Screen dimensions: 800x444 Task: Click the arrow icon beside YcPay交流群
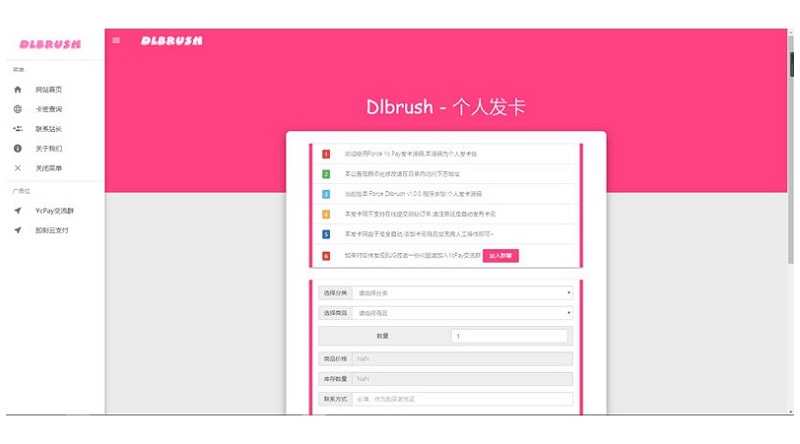pyautogui.click(x=17, y=211)
